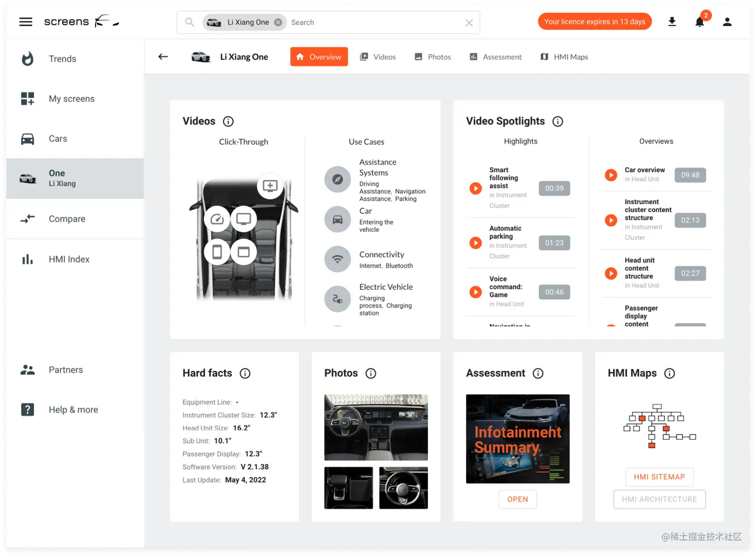Switch to the Photos tab

[432, 57]
